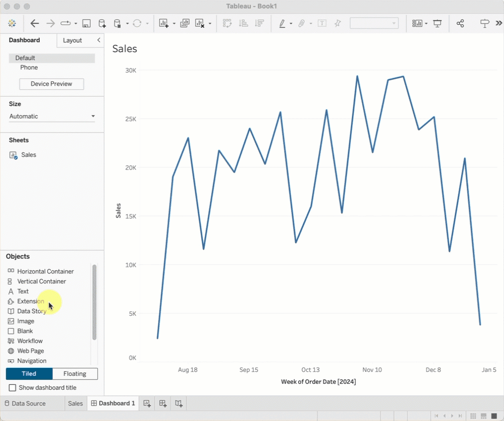Click the show filmstrip view icon

pyautogui.click(x=484, y=416)
